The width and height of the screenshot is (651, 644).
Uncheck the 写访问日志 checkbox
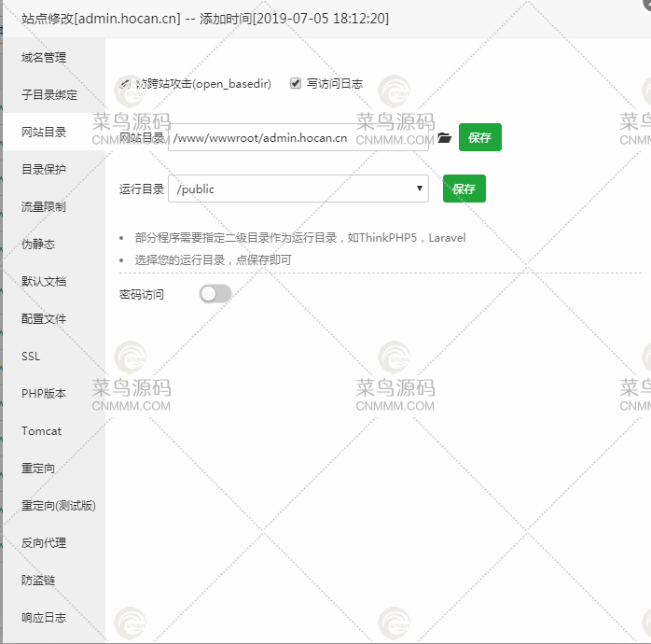296,83
